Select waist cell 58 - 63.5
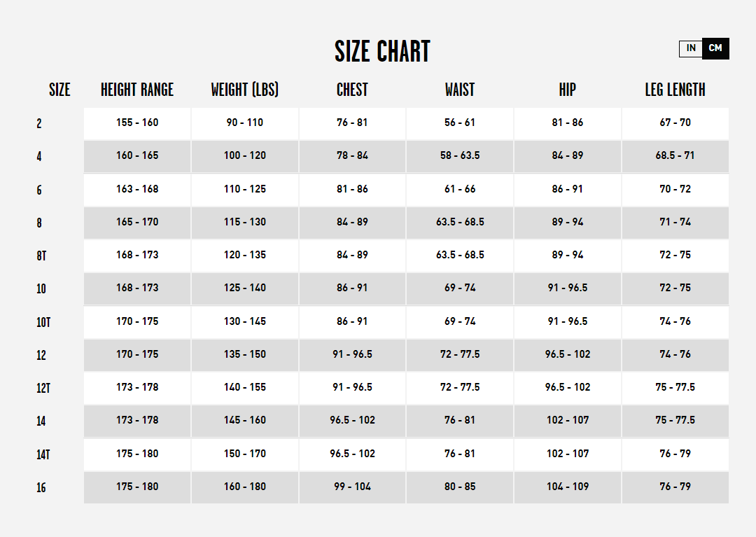The image size is (756, 537). pyautogui.click(x=460, y=156)
